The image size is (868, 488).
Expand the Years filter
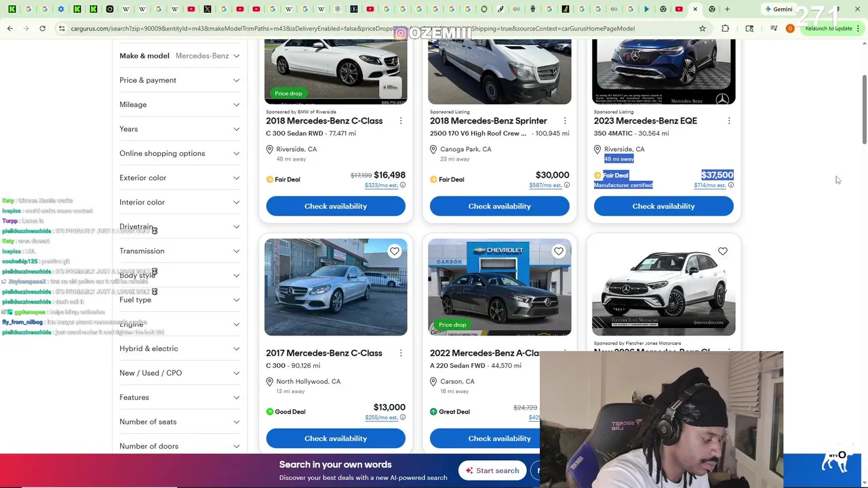[x=180, y=129]
